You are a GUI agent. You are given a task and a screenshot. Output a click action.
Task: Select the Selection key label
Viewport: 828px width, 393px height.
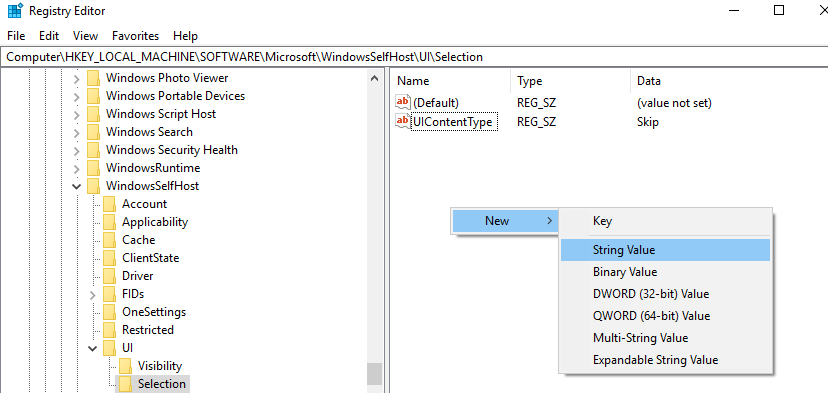coord(162,383)
